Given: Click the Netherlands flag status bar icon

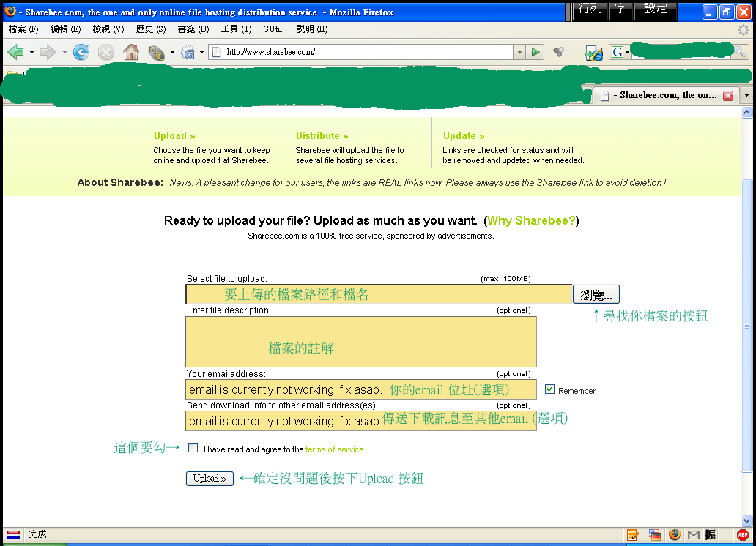Looking at the screenshot, I should (x=13, y=534).
